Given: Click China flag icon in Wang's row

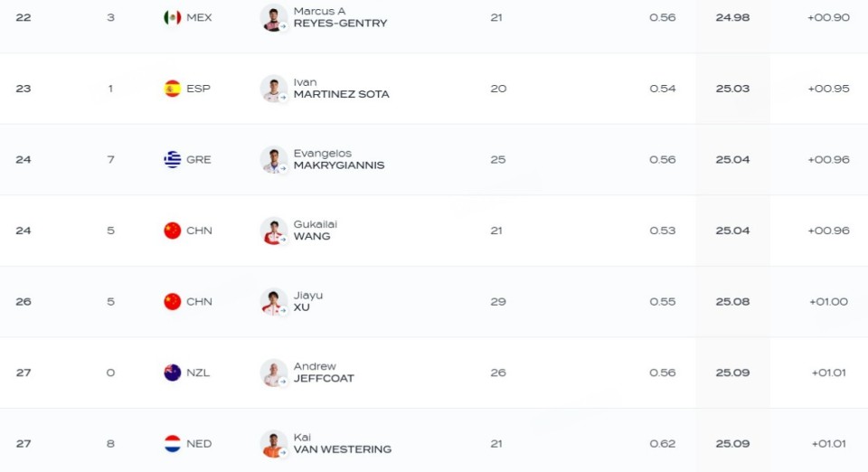Looking at the screenshot, I should click(x=173, y=231).
